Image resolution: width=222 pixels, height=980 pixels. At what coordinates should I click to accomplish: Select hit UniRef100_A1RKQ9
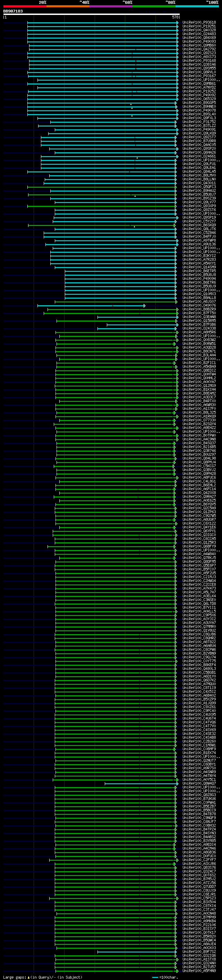199,416
